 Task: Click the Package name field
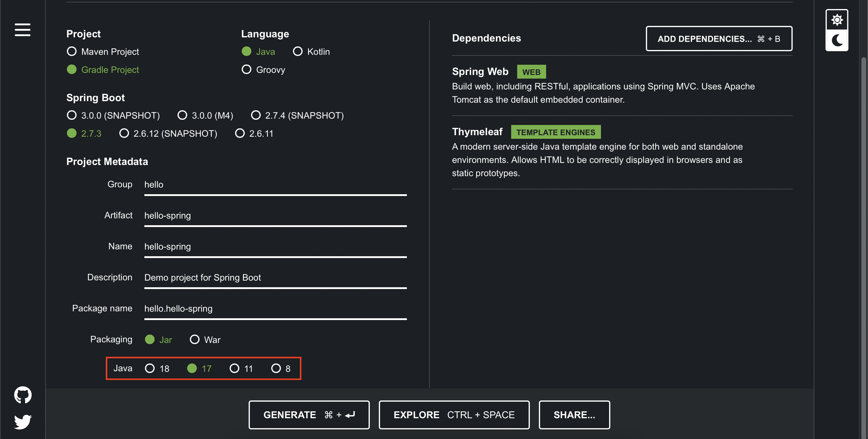(275, 308)
